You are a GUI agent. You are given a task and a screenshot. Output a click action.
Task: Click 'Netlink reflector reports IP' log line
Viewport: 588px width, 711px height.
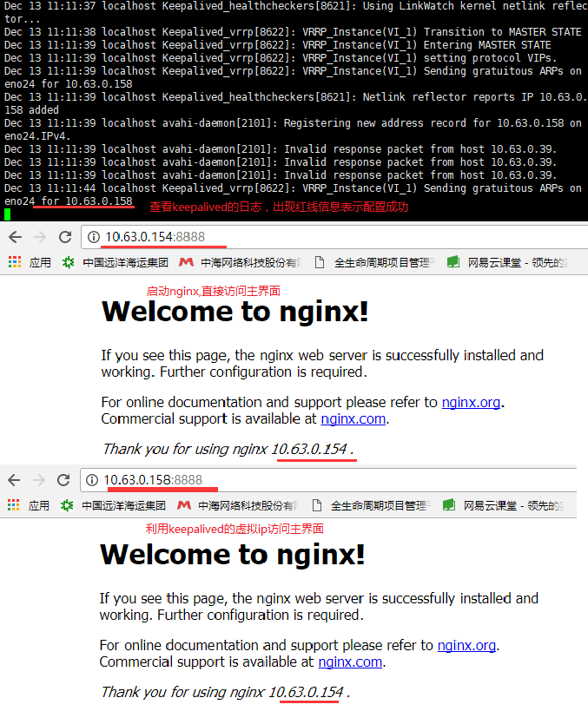[x=295, y=103]
